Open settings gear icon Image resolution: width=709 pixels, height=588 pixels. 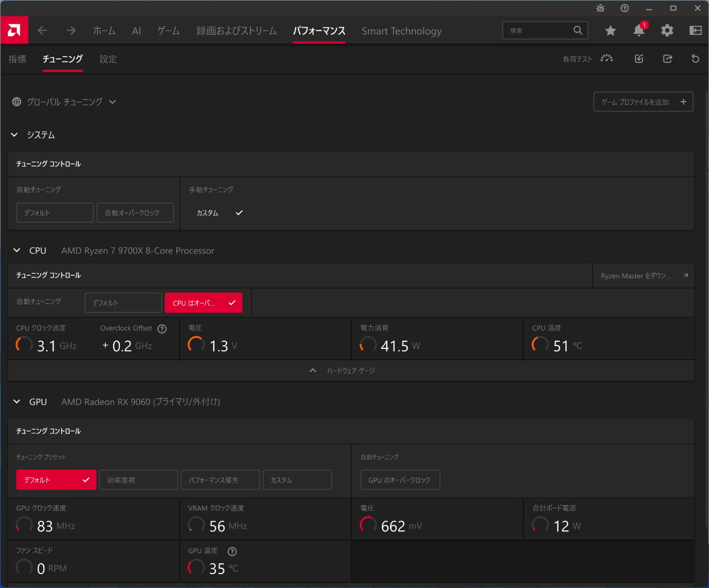pyautogui.click(x=667, y=31)
